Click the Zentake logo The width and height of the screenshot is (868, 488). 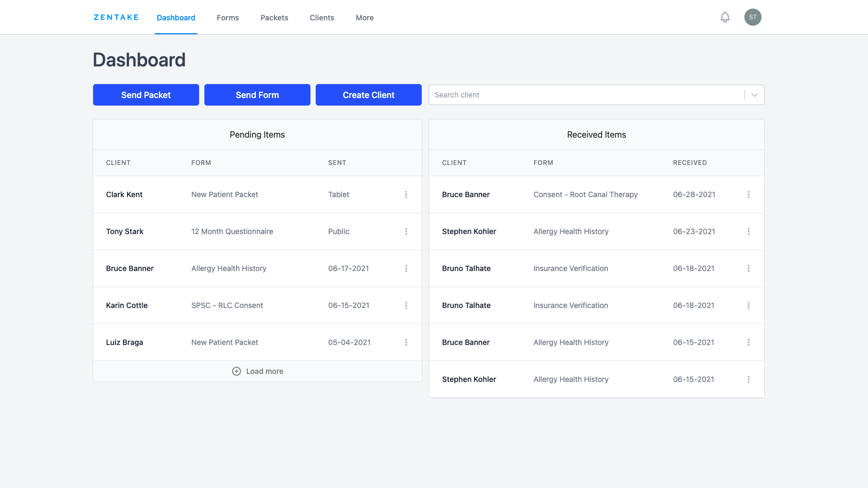(x=116, y=17)
